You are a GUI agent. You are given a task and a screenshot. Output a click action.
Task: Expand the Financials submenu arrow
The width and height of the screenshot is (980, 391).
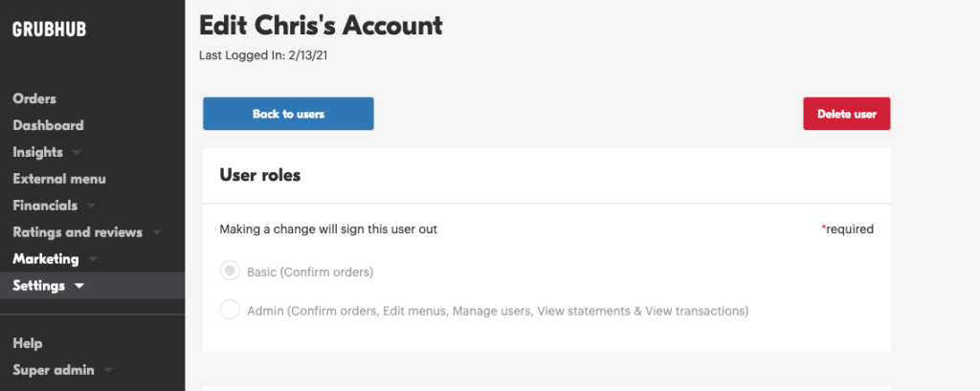tap(91, 206)
